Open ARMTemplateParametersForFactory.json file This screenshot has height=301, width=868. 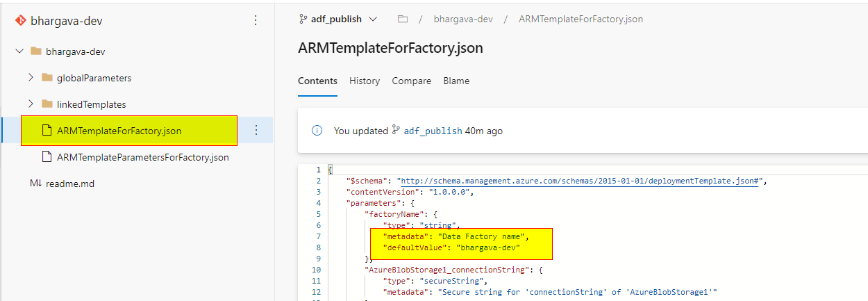click(142, 157)
